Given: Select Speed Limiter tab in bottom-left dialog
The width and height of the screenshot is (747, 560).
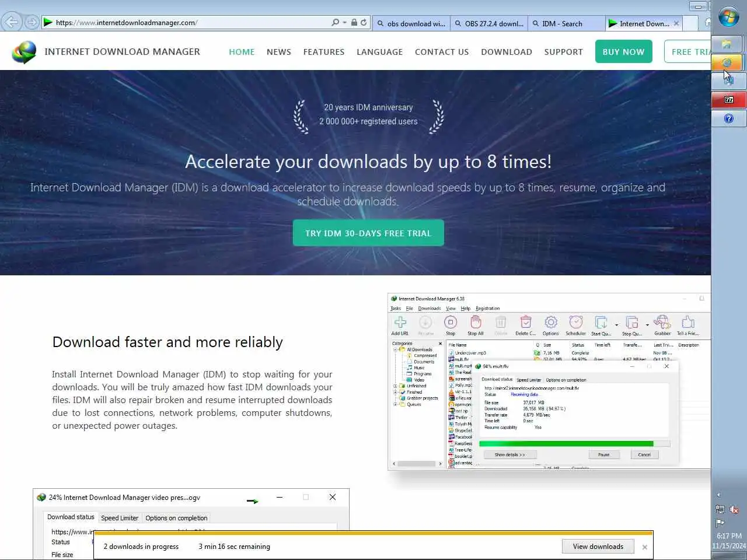Looking at the screenshot, I should tap(120, 518).
